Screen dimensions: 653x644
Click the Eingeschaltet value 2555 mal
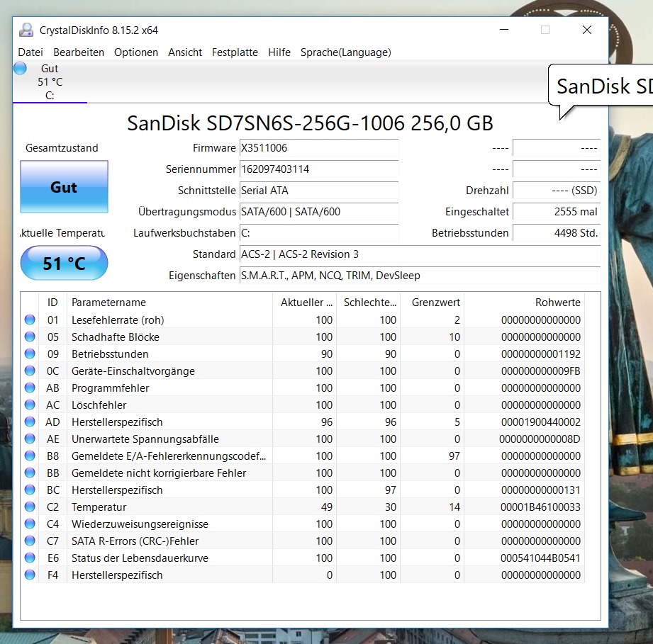click(x=557, y=212)
